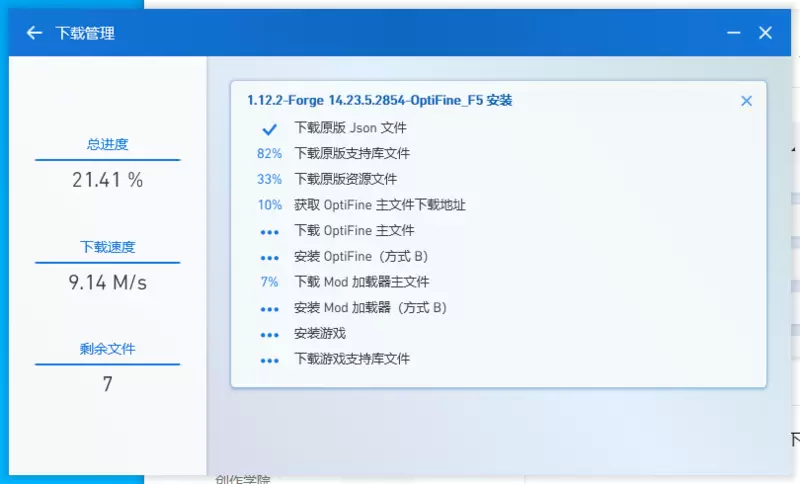Click the pending dots beside 安装 OptiFine（方式 B）

269,258
